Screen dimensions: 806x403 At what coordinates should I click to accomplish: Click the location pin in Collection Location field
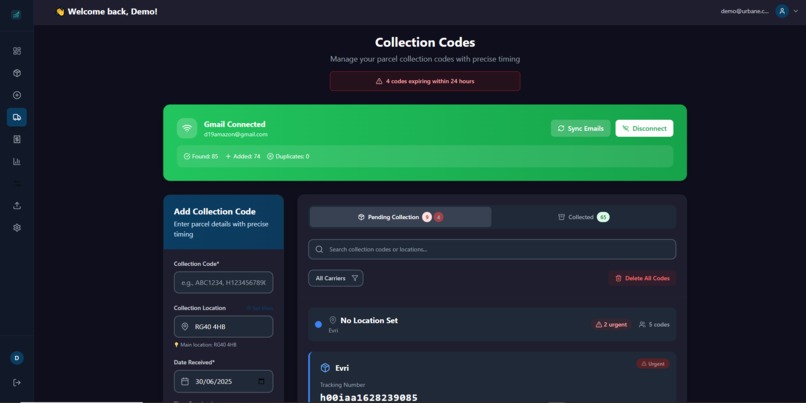(185, 327)
